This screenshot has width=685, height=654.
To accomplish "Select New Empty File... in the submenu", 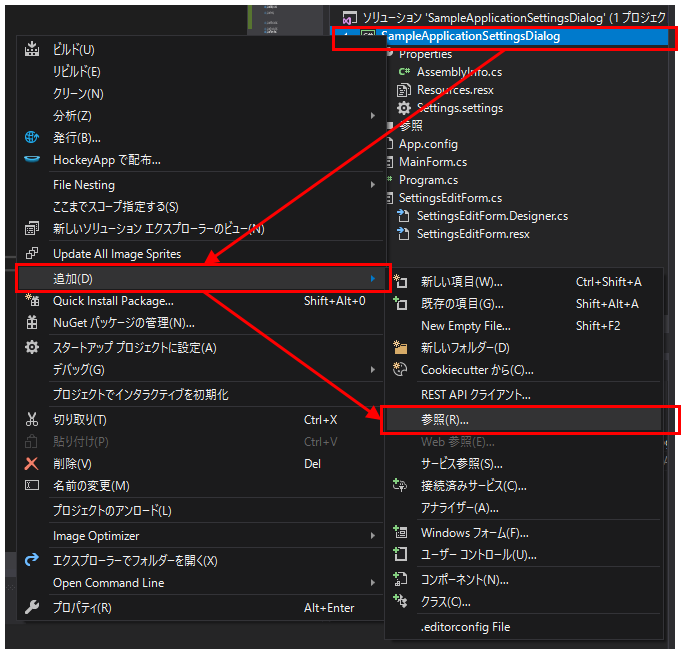I will point(466,325).
